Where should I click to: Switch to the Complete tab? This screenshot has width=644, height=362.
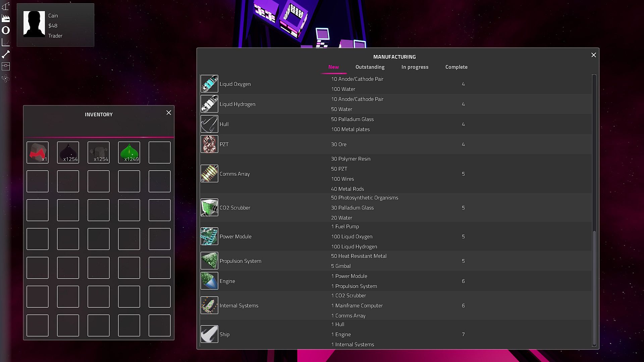[456, 67]
